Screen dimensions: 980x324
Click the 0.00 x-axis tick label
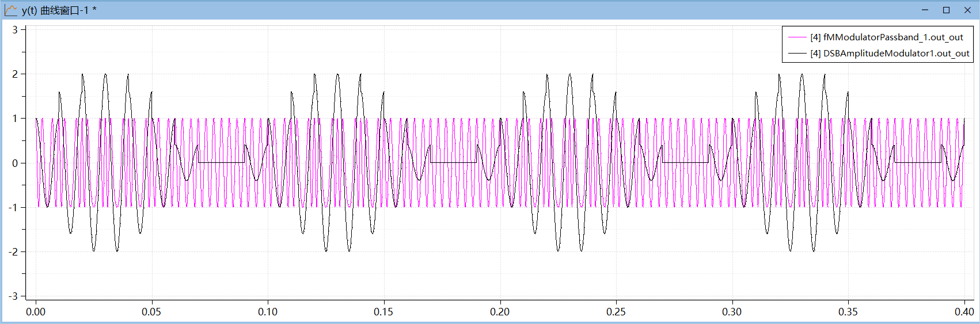[36, 312]
